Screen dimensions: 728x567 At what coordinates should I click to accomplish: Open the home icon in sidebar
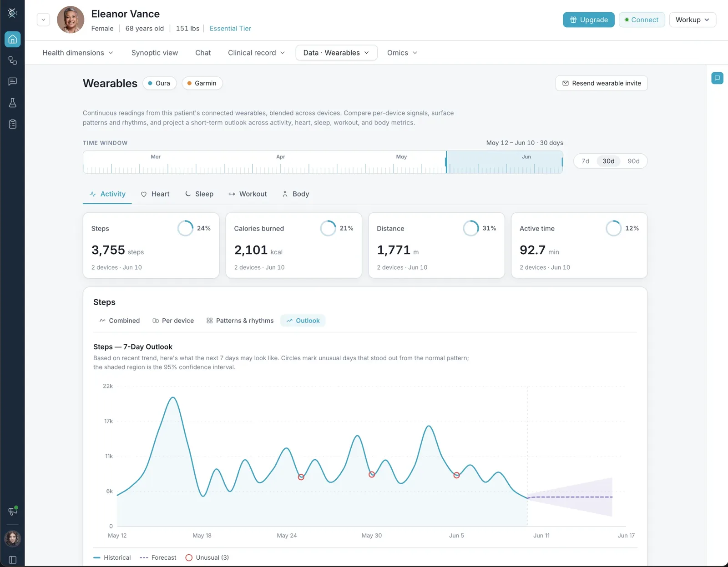(x=13, y=39)
